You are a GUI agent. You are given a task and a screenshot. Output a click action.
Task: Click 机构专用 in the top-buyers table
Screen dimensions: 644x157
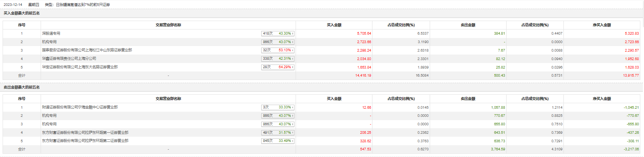(50, 42)
